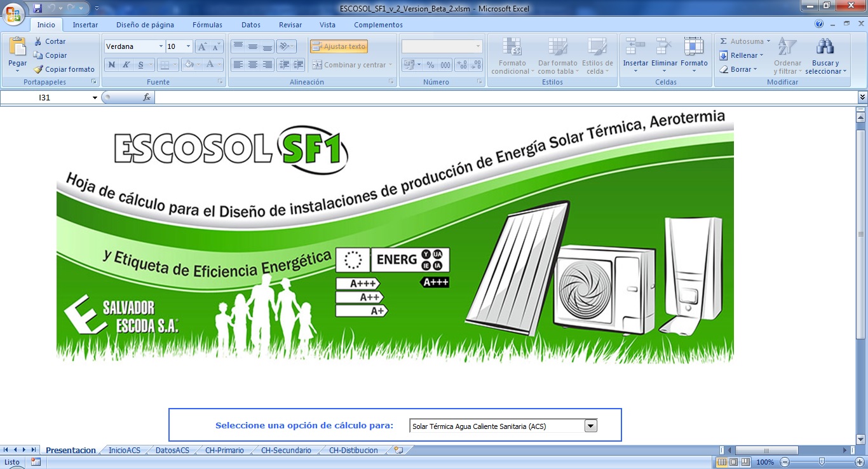This screenshot has height=469, width=868.
Task: Increase decimal places
Action: pyautogui.click(x=461, y=64)
